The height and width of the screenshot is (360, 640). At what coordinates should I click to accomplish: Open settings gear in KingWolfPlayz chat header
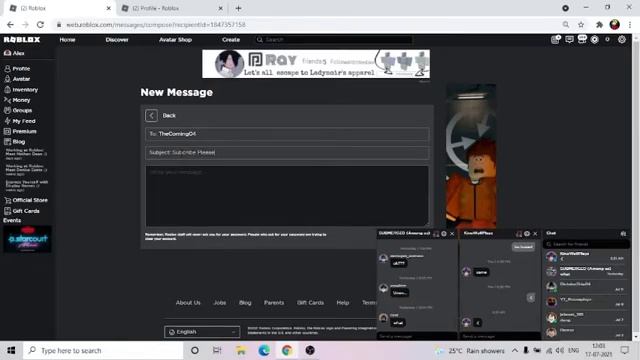(x=527, y=233)
